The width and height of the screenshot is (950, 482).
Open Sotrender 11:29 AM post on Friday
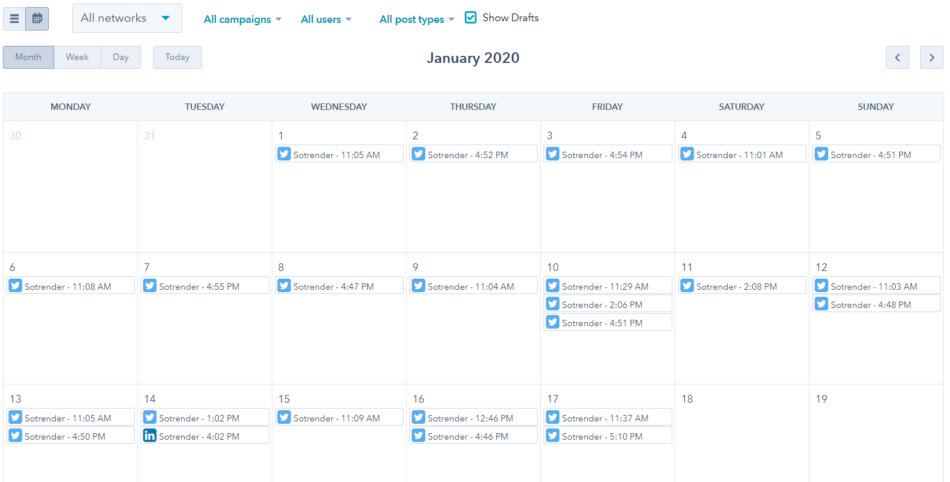pos(607,286)
